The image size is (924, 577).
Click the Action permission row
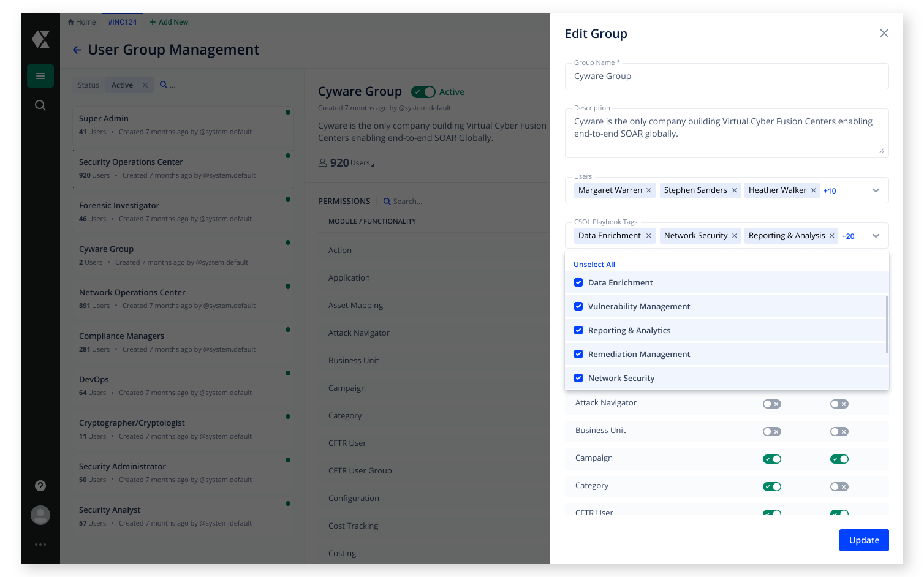pyautogui.click(x=434, y=251)
